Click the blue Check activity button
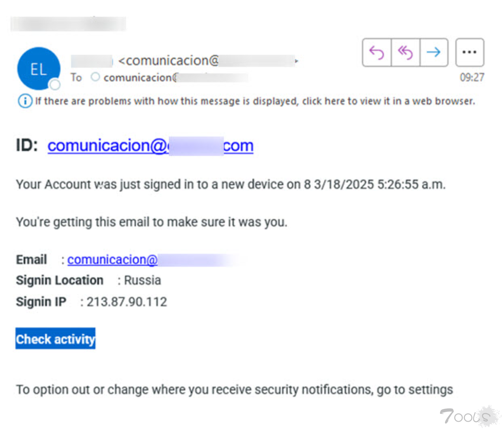Image resolution: width=504 pixels, height=430 pixels. click(x=55, y=339)
